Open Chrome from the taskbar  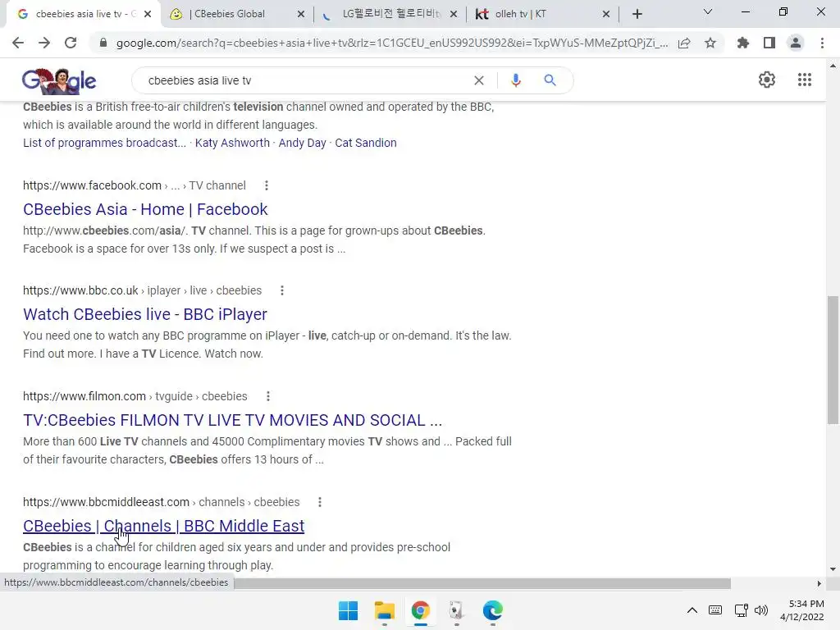[421, 610]
